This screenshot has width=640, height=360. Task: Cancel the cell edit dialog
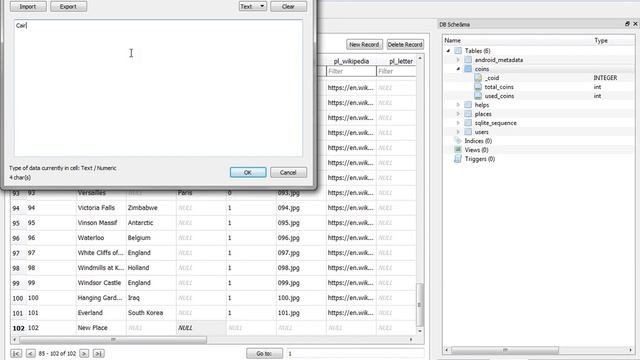coord(288,172)
